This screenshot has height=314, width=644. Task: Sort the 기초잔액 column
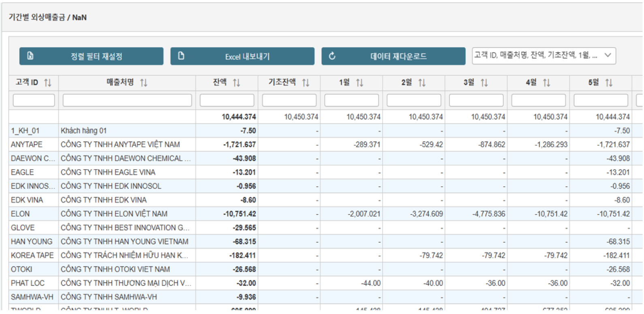click(306, 83)
